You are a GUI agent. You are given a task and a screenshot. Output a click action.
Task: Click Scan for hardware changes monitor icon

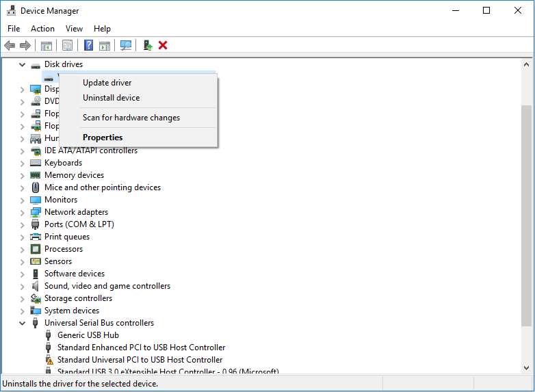tap(126, 45)
